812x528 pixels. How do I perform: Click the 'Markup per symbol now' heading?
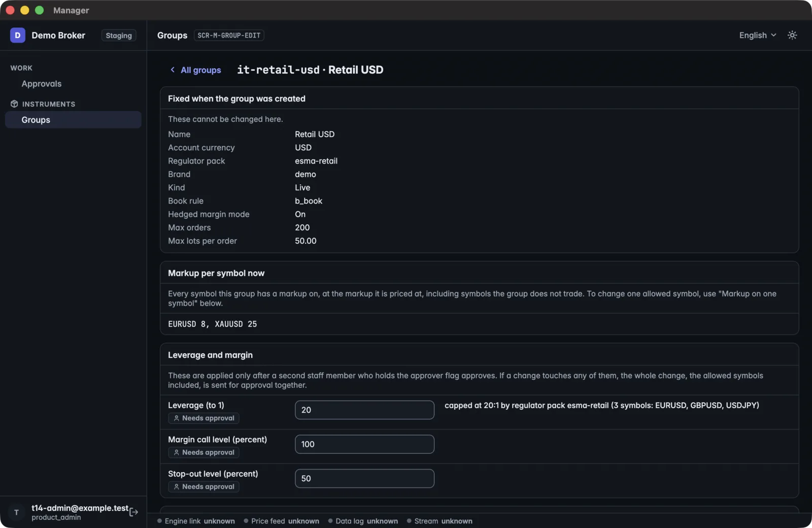[216, 273]
